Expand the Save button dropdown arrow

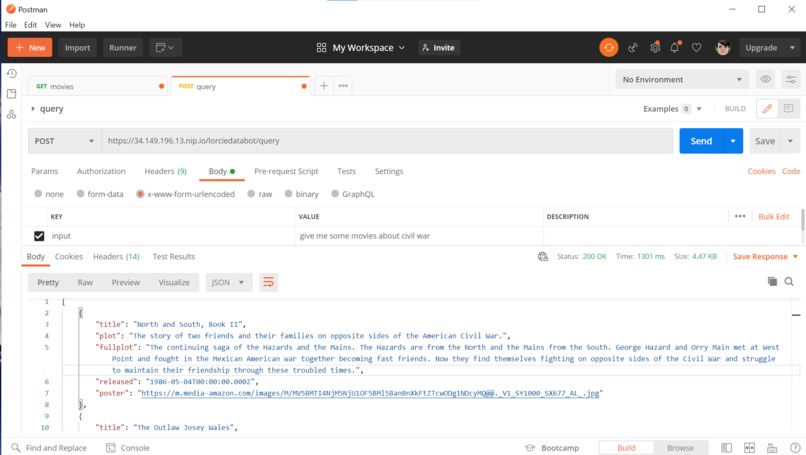(790, 141)
